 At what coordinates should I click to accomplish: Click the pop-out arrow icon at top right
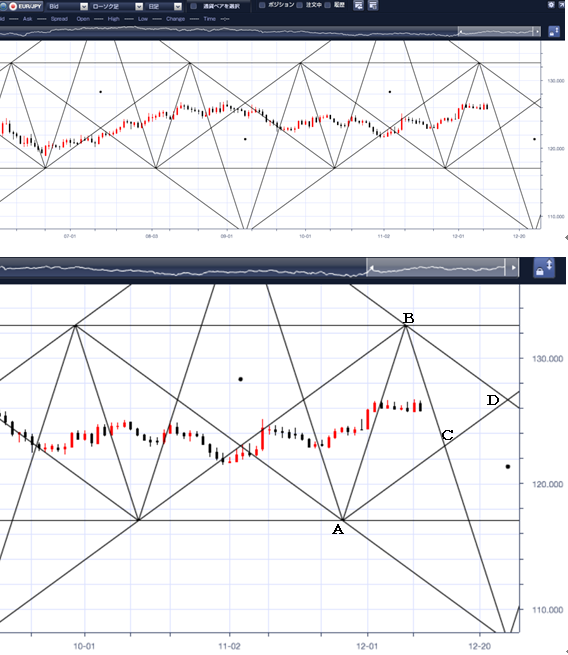(562, 5)
